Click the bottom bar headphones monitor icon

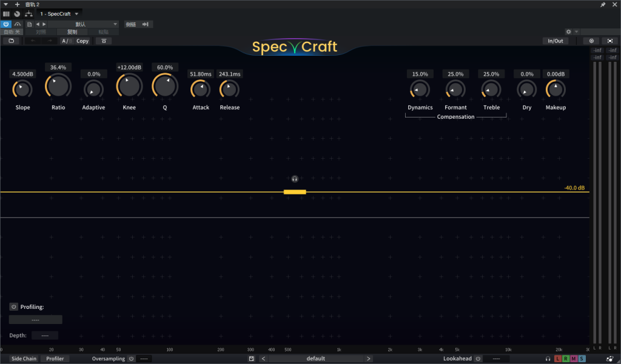[x=548, y=359]
